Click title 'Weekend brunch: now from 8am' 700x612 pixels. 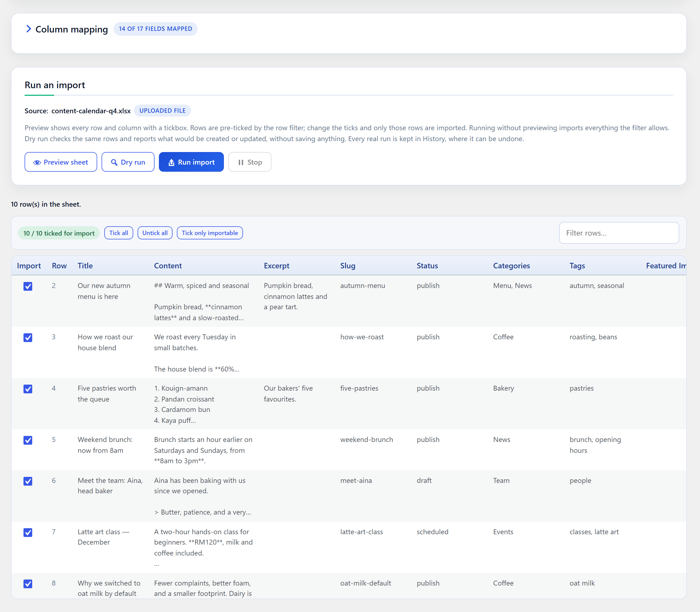click(105, 445)
